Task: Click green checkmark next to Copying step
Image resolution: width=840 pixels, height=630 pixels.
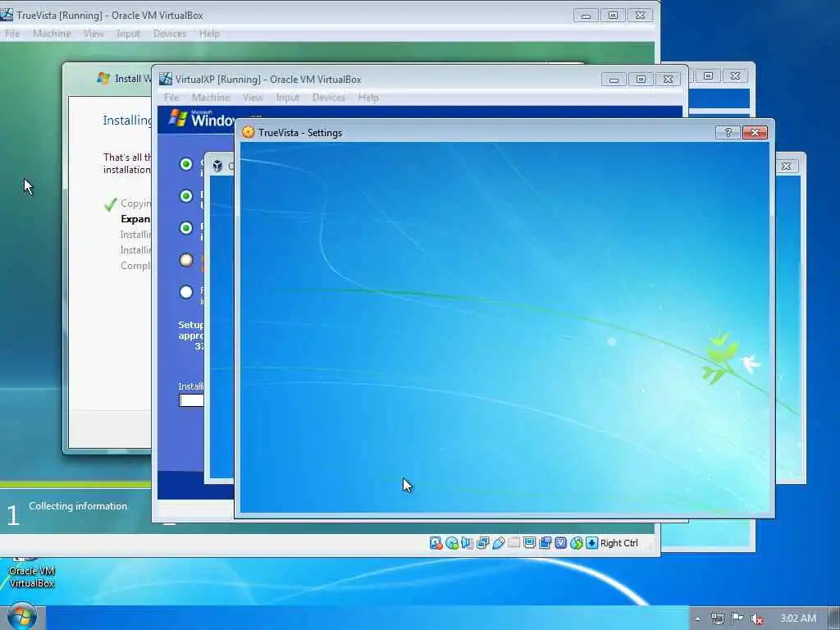Action: coord(111,204)
